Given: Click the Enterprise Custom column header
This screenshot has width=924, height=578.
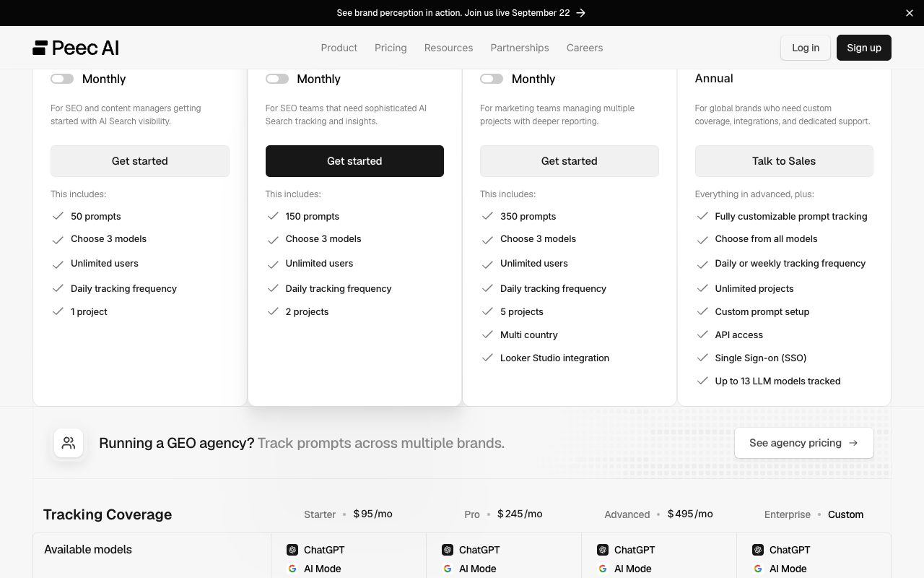Looking at the screenshot, I should point(814,514).
